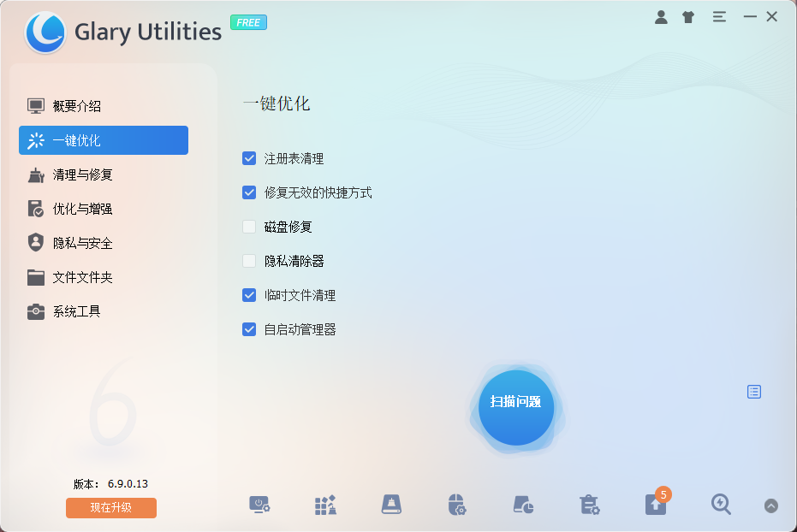The width and height of the screenshot is (797, 532).
Task: Click the 一键优化 page heading
Action: click(277, 103)
